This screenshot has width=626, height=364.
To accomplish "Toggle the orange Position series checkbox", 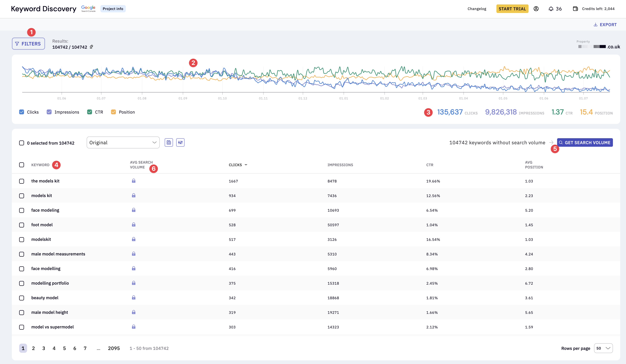I will click(x=113, y=112).
